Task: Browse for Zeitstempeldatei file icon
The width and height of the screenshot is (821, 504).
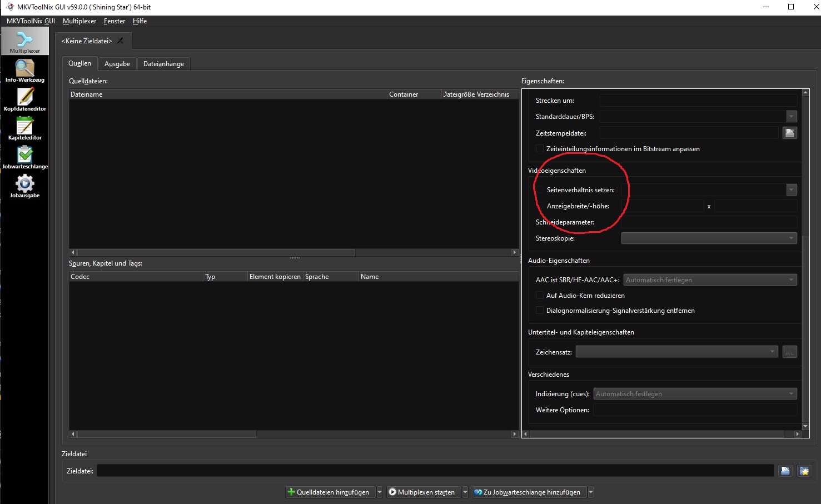Action: pos(790,133)
